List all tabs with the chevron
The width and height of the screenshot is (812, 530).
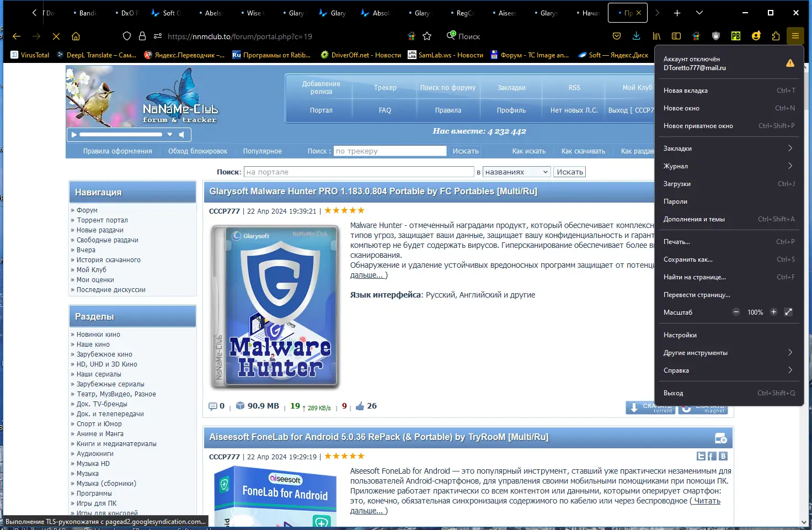pyautogui.click(x=699, y=13)
